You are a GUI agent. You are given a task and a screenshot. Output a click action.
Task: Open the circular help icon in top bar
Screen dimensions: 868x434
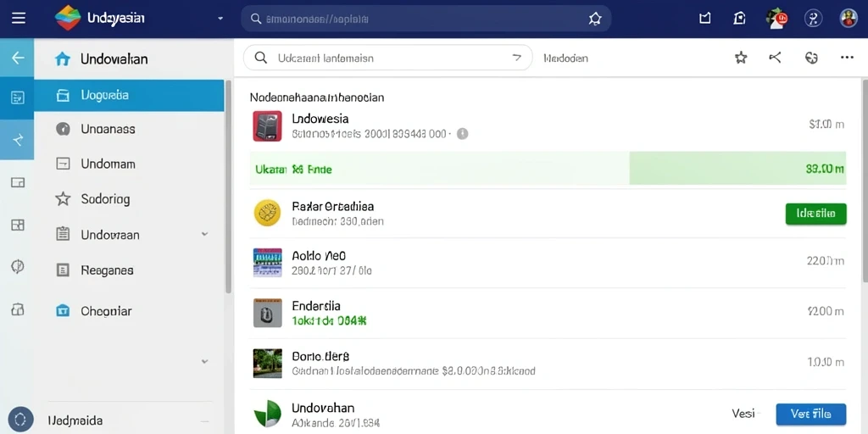813,19
